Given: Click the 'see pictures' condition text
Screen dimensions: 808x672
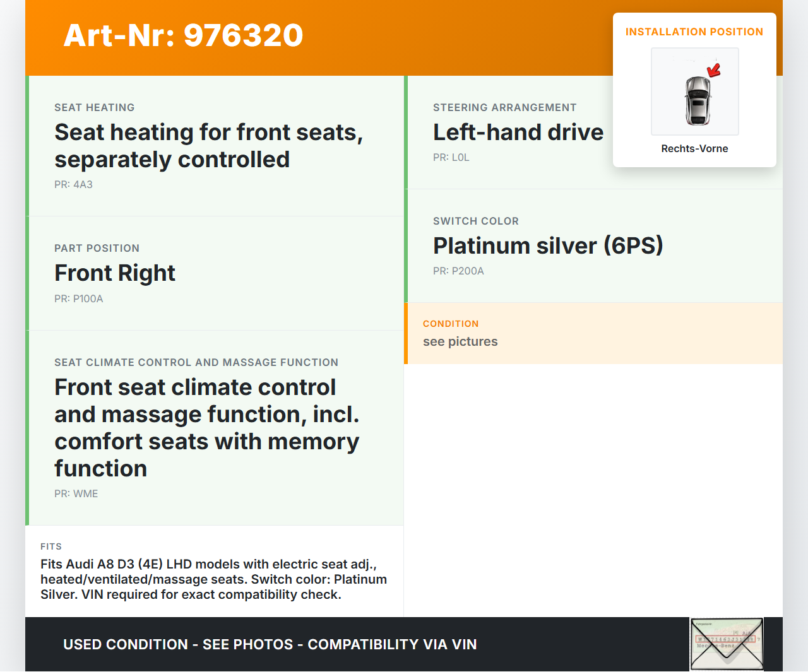Looking at the screenshot, I should [x=460, y=342].
